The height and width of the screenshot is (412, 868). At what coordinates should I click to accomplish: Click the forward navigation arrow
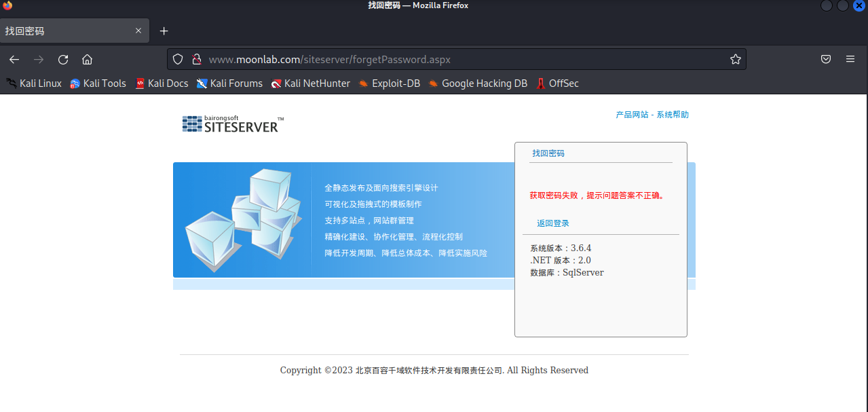point(39,59)
